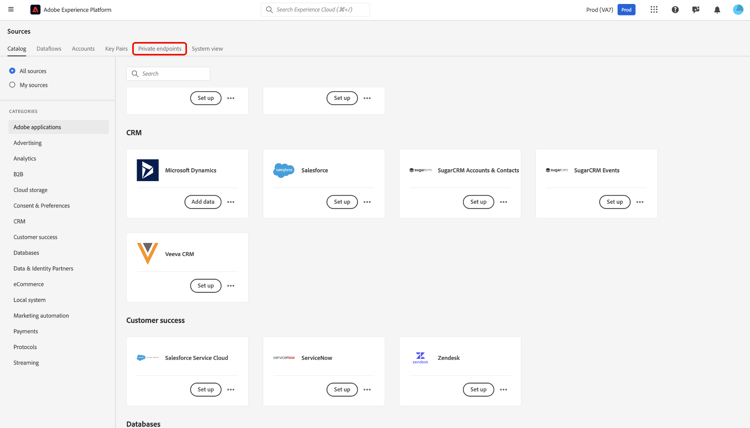This screenshot has width=750, height=428.
Task: Click Set up for Zendesk
Action: [478, 389]
